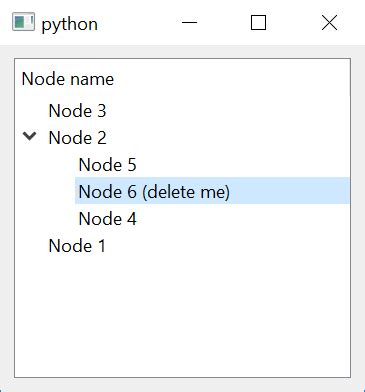Click blank row space right of Node 5
The width and height of the screenshot is (365, 392).
pyautogui.click(x=243, y=165)
